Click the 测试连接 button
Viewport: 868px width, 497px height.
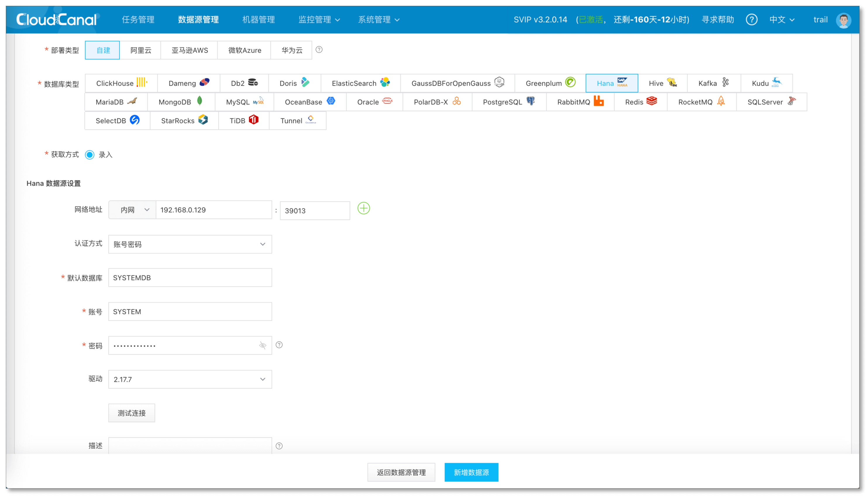pos(132,413)
